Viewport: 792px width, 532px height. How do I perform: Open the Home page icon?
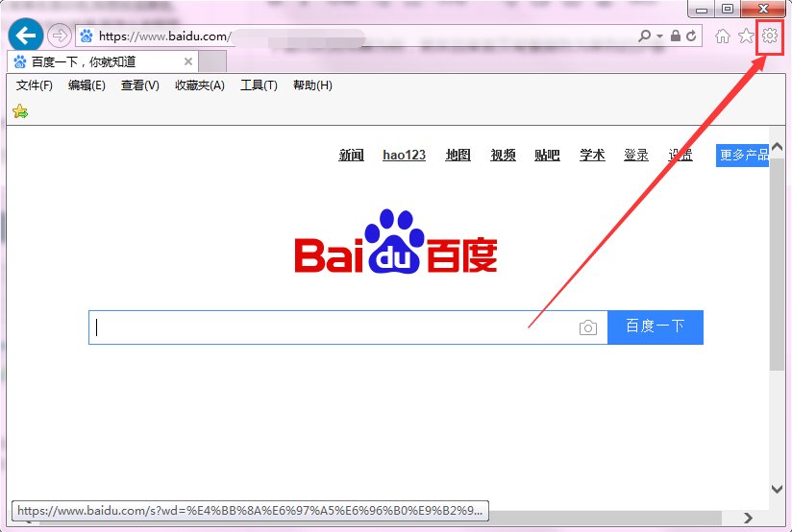[x=723, y=36]
